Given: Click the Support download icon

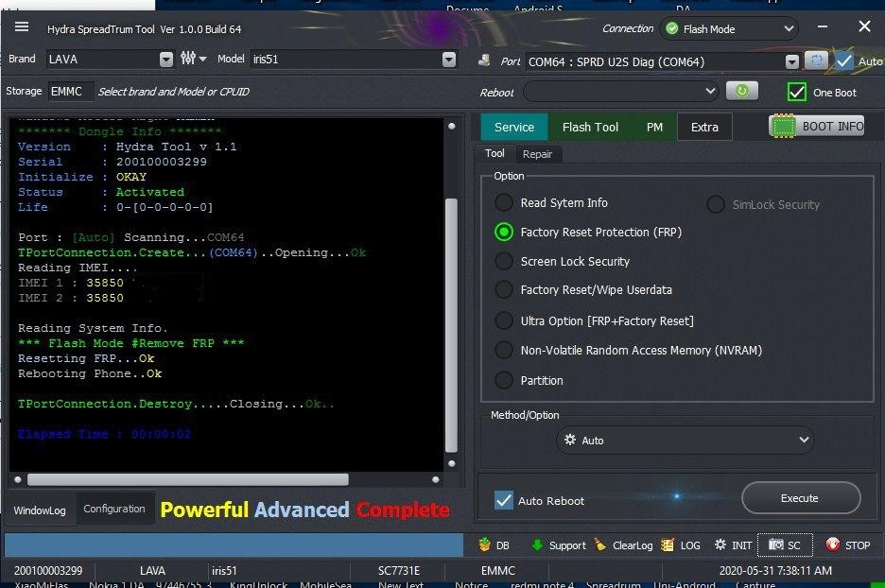Looking at the screenshot, I should 537,545.
